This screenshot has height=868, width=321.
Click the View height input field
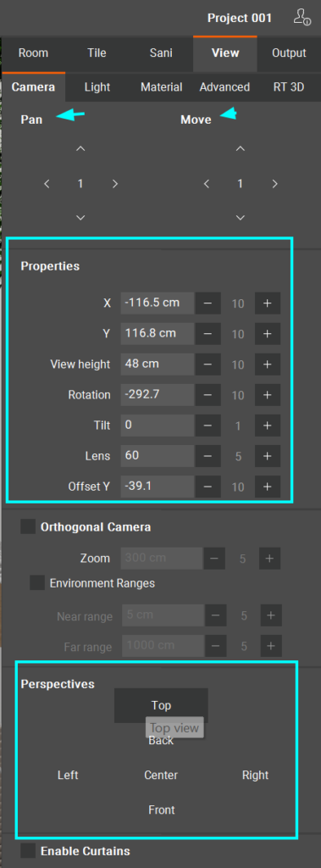click(158, 364)
